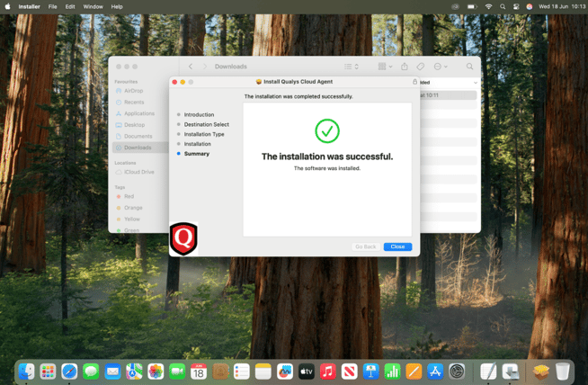The height and width of the screenshot is (385, 588).
Task: Open Messages from the Dock
Action: coord(91,372)
